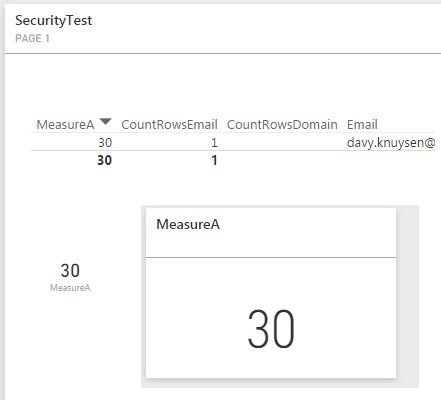This screenshot has width=441, height=400.
Task: Click CountRowsEmail value 1 in first row
Action: [214, 143]
